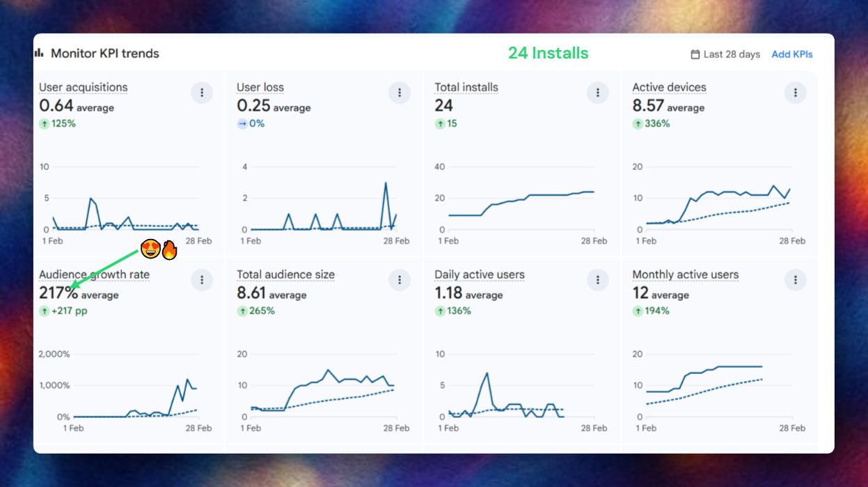Click the Total audience size title

pyautogui.click(x=285, y=275)
